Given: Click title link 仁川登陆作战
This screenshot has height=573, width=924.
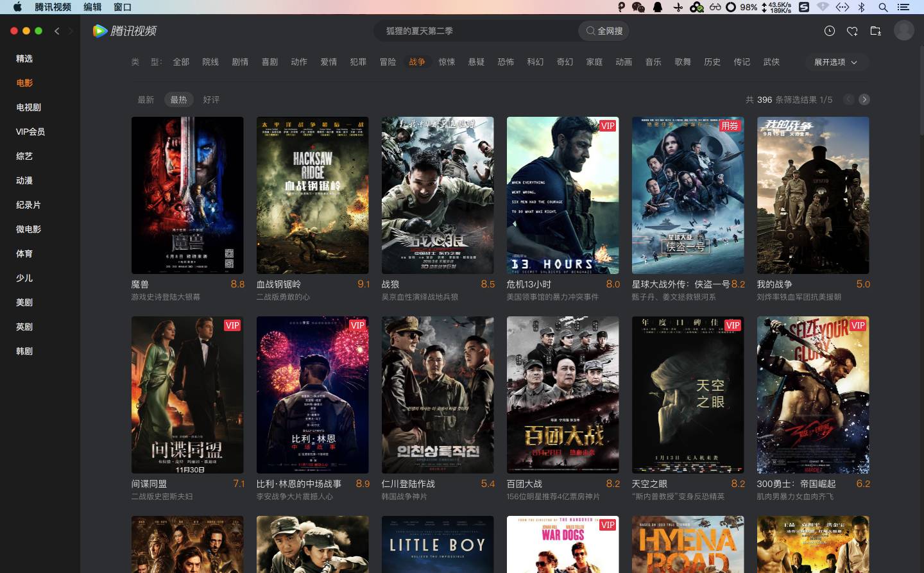Looking at the screenshot, I should [x=408, y=484].
